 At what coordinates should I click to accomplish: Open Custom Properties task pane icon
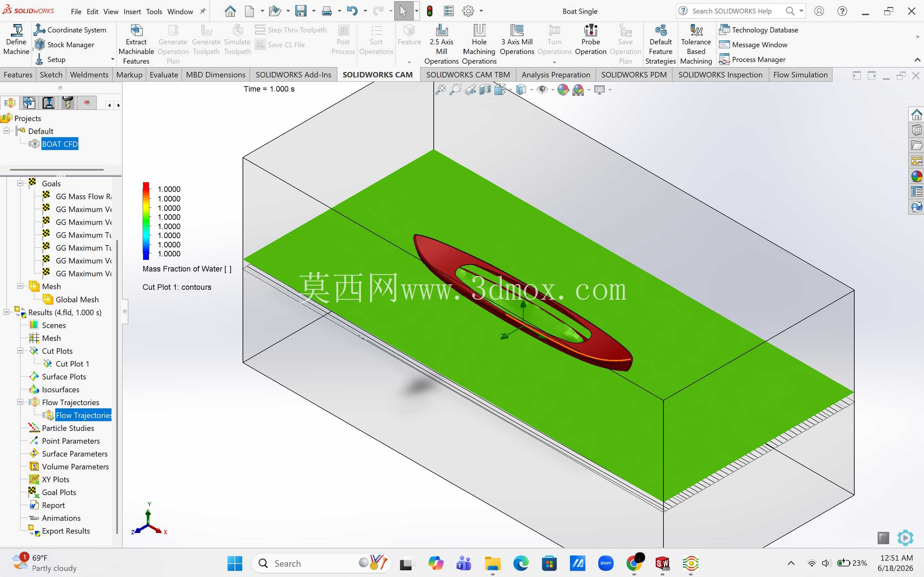point(916,191)
